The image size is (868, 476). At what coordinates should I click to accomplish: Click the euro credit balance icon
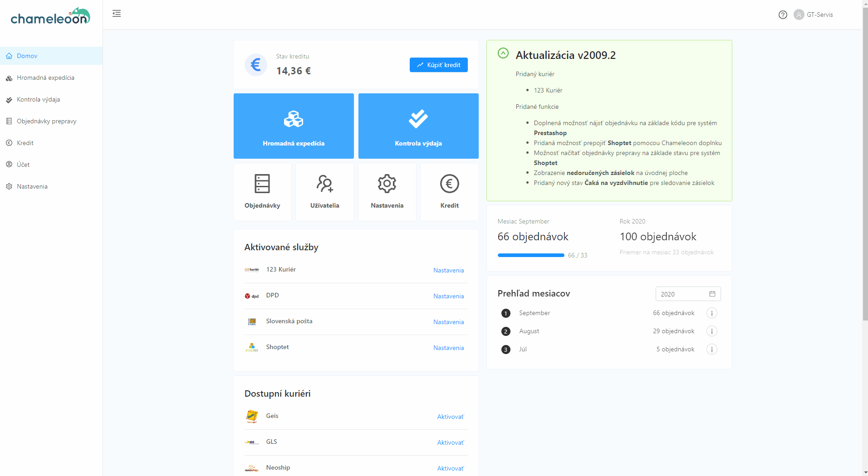tap(256, 64)
